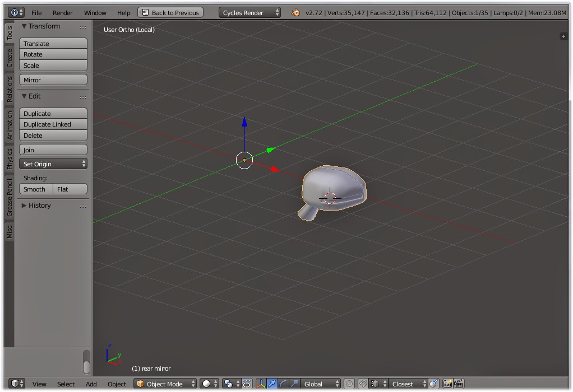Select the Scale manipulator icon
This screenshot has width=573, height=392.
click(x=294, y=384)
